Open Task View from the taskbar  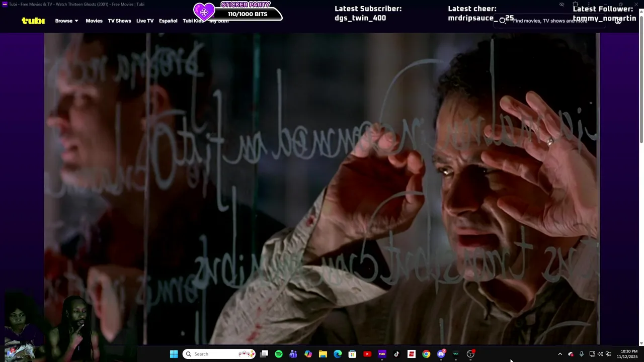pyautogui.click(x=264, y=354)
